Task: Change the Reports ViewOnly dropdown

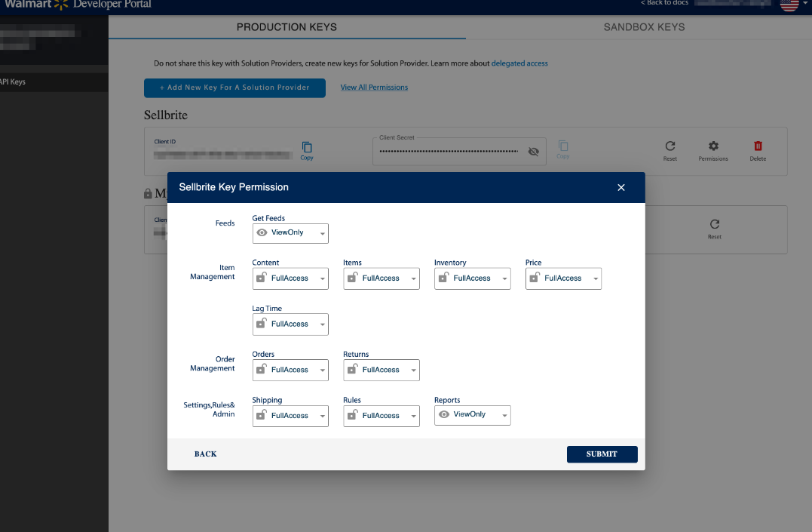Action: pos(472,415)
